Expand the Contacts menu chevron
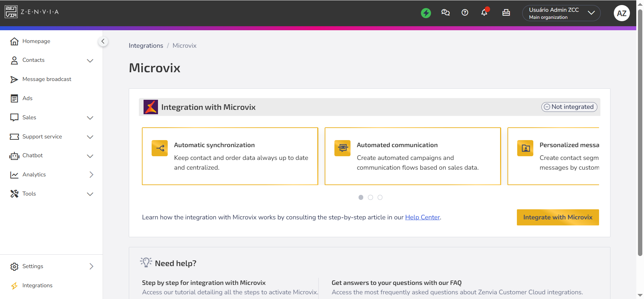The height and width of the screenshot is (299, 644). 90,60
